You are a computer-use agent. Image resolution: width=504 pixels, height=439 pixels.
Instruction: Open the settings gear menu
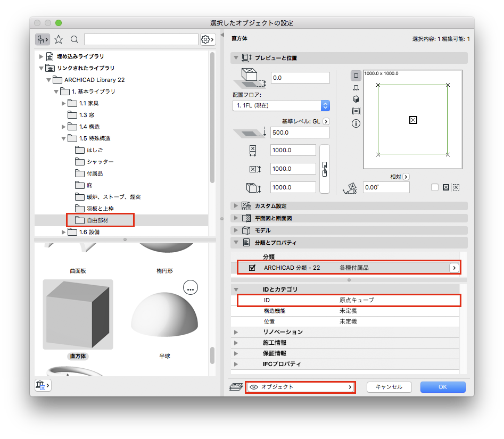[208, 39]
